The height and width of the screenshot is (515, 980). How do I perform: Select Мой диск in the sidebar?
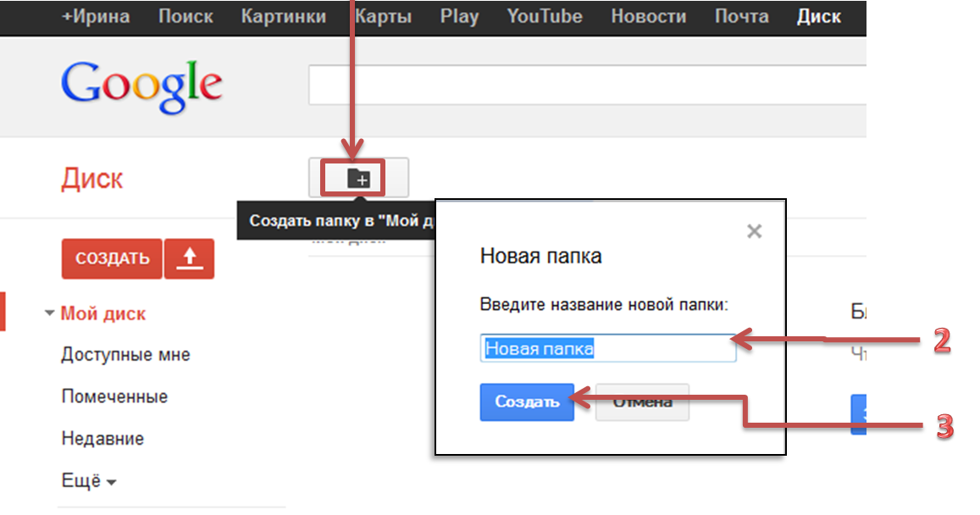click(x=103, y=313)
